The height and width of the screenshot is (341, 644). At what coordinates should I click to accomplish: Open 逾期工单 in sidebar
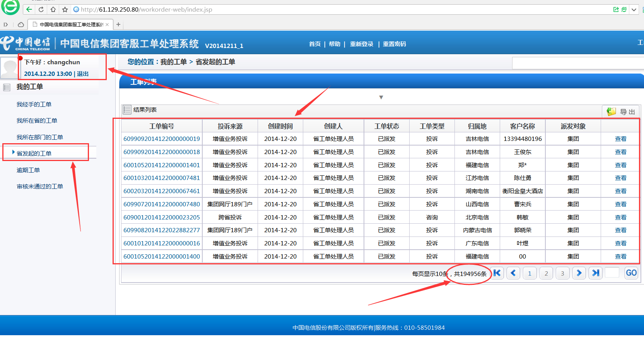[28, 170]
